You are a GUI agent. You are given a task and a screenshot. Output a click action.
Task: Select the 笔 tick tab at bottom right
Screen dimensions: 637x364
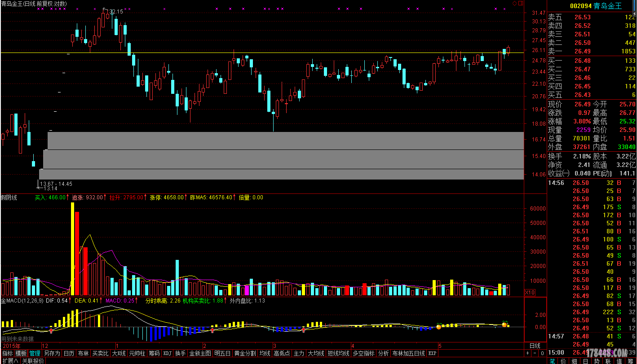[553, 360]
